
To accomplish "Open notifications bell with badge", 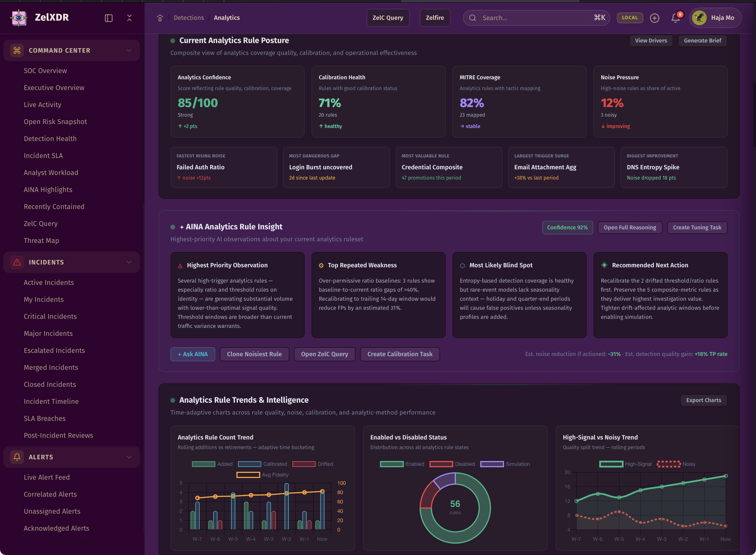I will (x=675, y=18).
